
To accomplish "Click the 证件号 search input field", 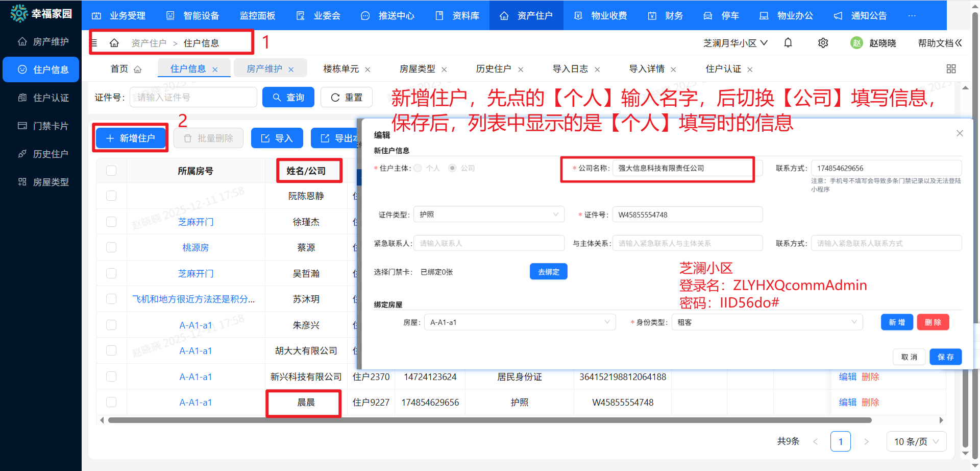I will (193, 97).
